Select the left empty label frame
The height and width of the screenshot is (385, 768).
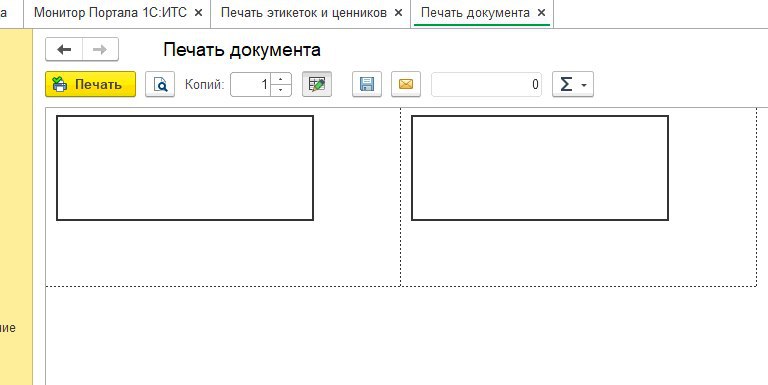[185, 168]
